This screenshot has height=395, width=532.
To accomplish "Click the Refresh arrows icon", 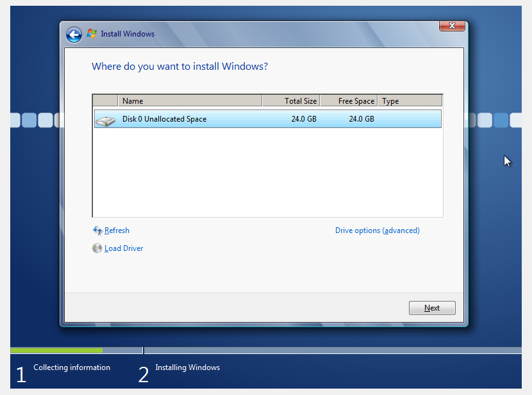I will [97, 230].
